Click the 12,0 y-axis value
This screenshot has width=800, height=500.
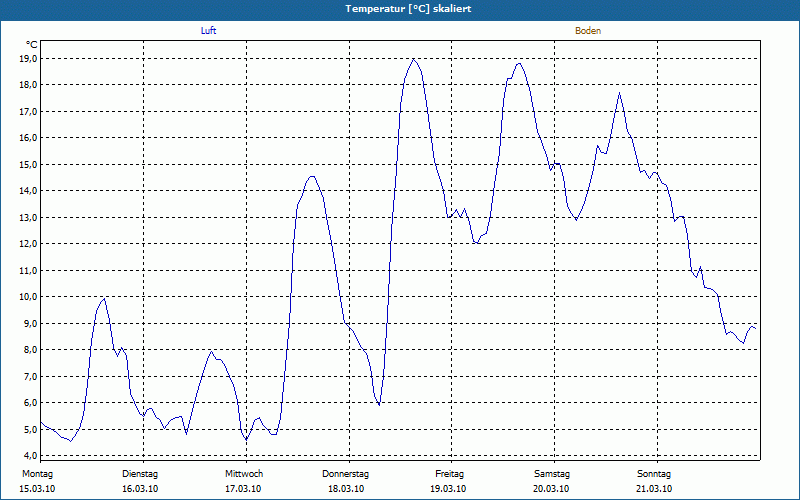(30, 244)
